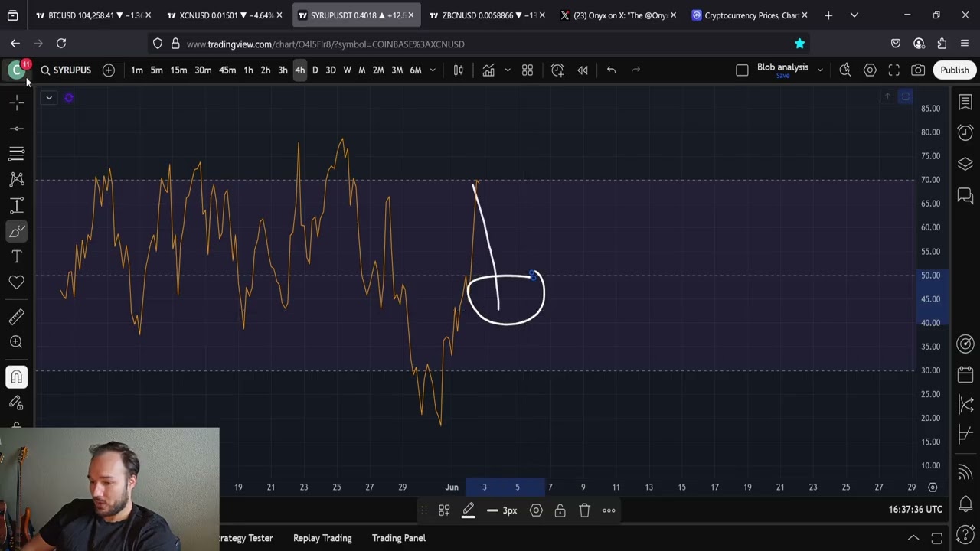980x551 pixels.
Task: Select the Text annotation tool
Action: coord(17,256)
